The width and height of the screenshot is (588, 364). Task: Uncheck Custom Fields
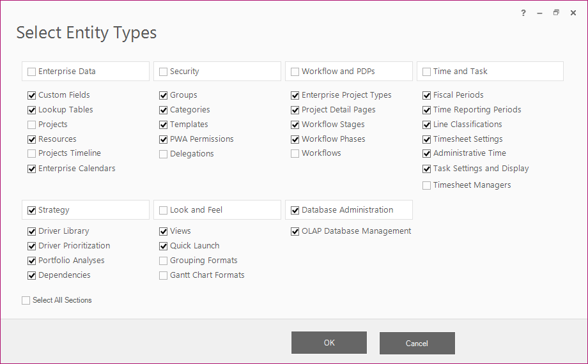click(32, 95)
